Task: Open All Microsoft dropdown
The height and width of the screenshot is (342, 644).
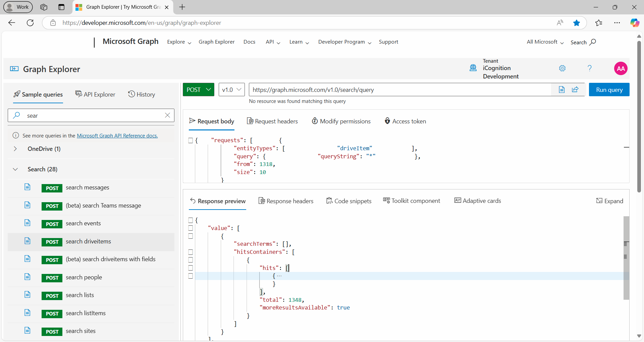Action: click(545, 42)
